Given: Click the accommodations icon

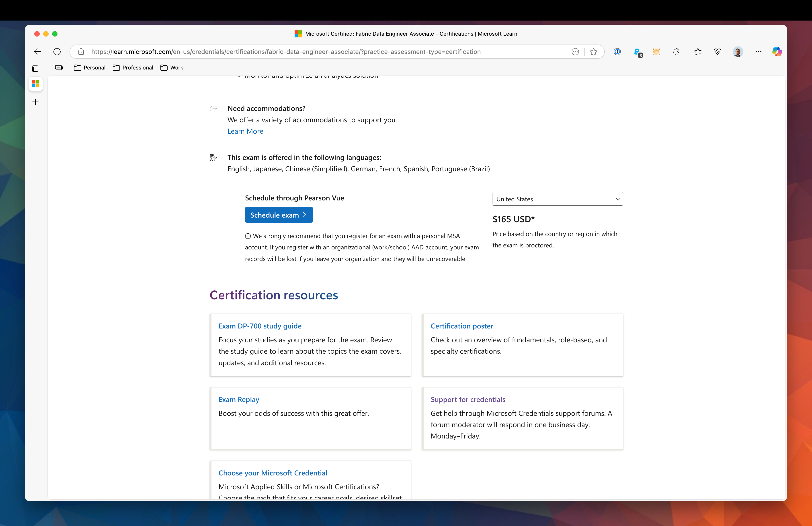Looking at the screenshot, I should click(x=213, y=108).
